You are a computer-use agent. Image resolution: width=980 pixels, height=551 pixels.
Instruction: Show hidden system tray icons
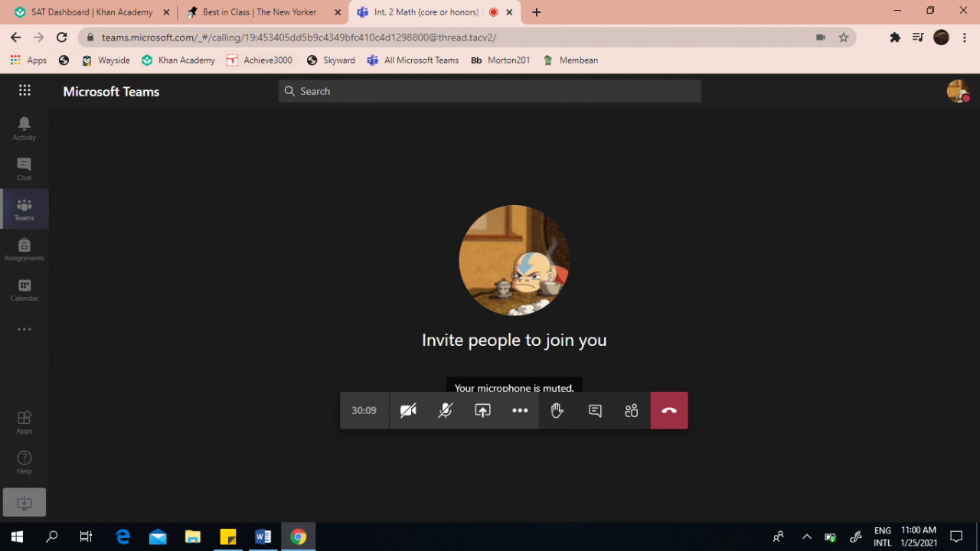[x=806, y=537]
